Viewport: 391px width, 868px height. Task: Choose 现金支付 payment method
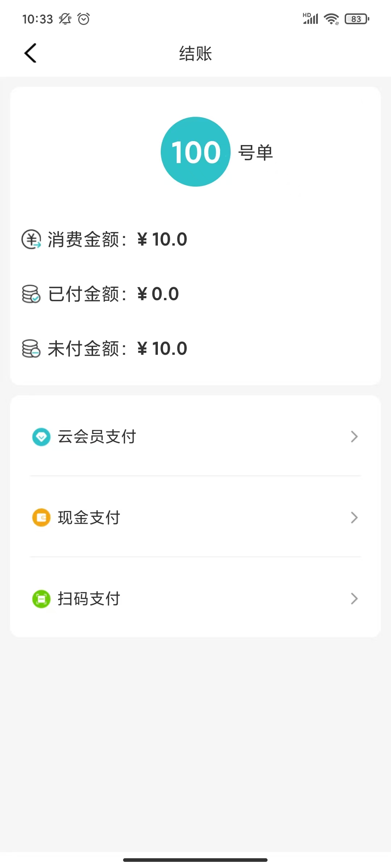pyautogui.click(x=89, y=518)
